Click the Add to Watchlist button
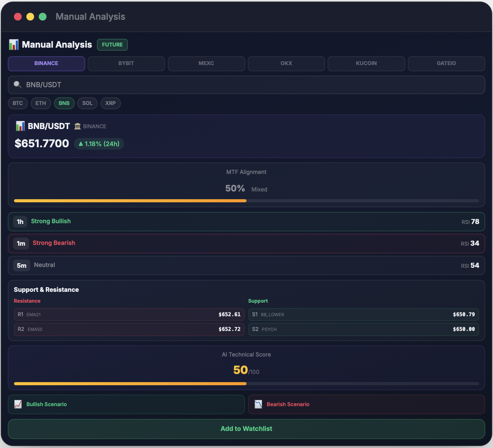 coord(246,429)
